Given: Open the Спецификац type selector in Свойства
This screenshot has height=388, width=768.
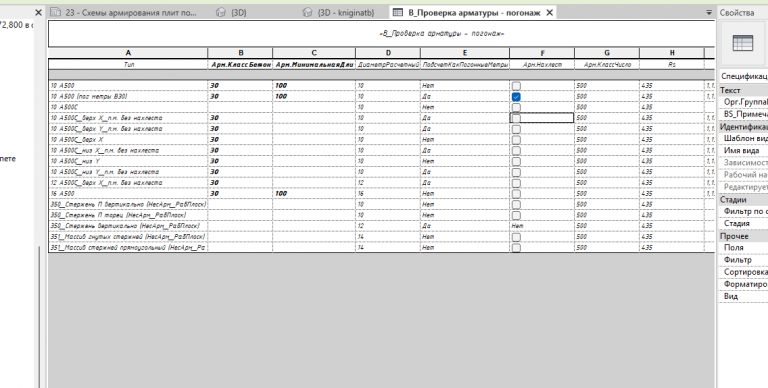Looking at the screenshot, I should click(743, 77).
